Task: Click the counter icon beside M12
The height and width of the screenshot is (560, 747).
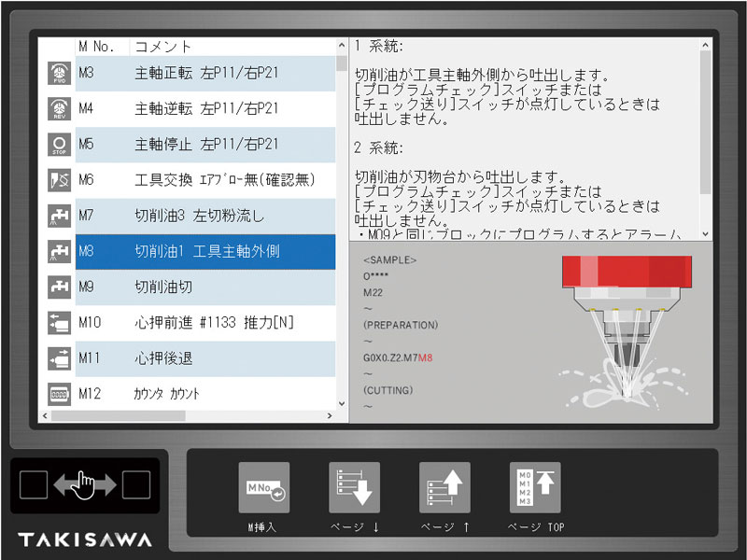Action: (x=59, y=394)
